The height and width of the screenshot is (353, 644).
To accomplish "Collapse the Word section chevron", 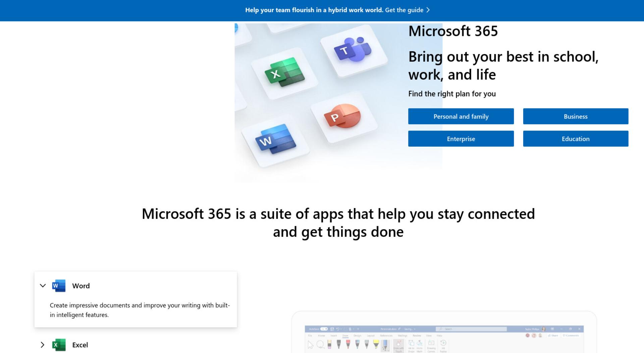I will point(43,286).
